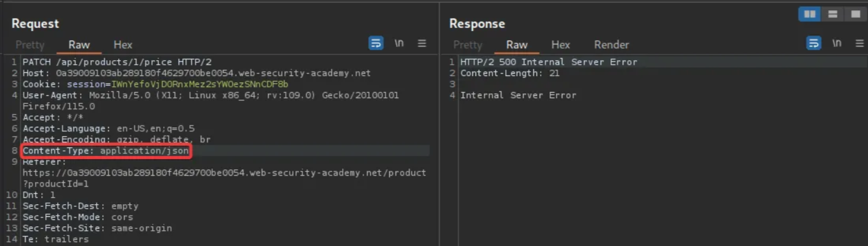Select combined tabbed layout icon
This screenshot has width=868, height=246.
[855, 14]
